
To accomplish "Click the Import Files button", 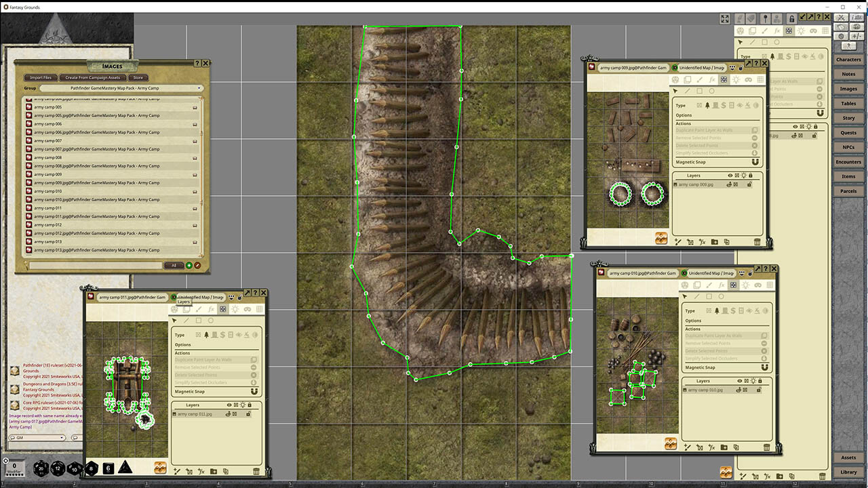I will [x=41, y=77].
